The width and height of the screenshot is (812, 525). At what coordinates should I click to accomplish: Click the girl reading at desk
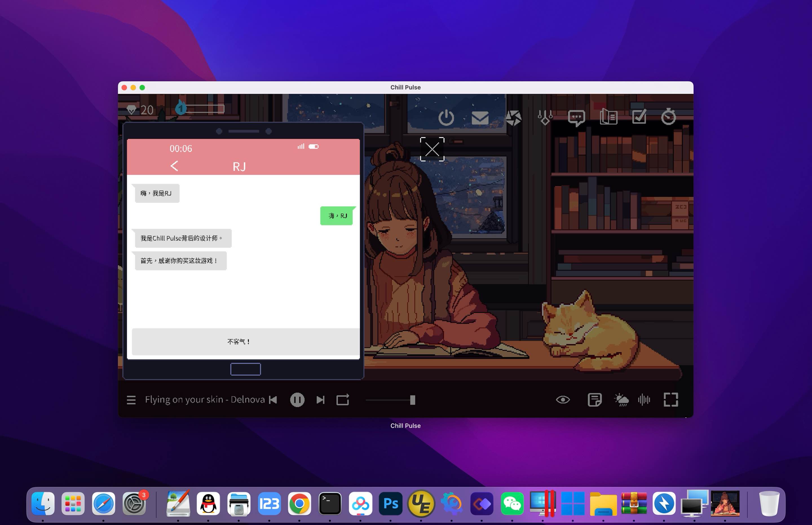point(419,252)
